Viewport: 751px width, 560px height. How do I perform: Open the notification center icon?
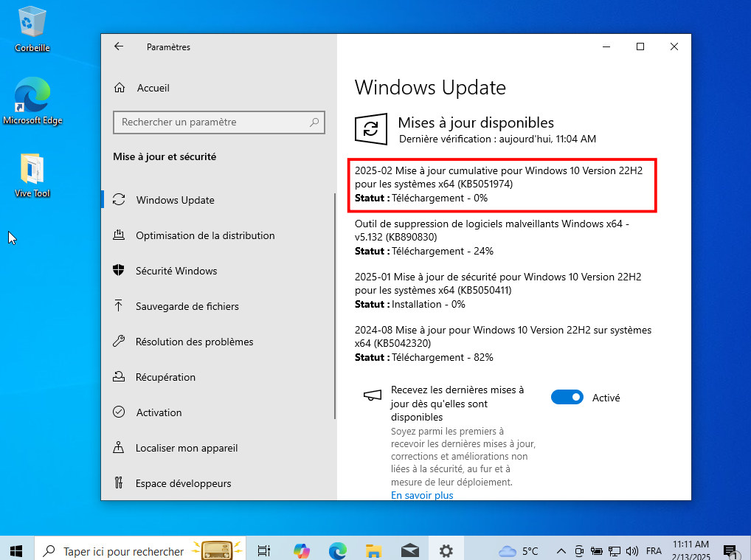coord(731,551)
